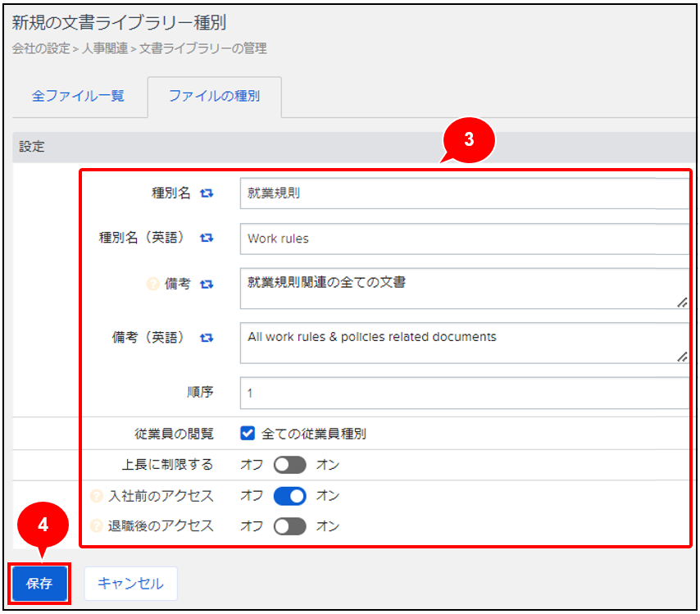
Task: Click the sync icon next to 種別名（英語）
Action: [207, 239]
